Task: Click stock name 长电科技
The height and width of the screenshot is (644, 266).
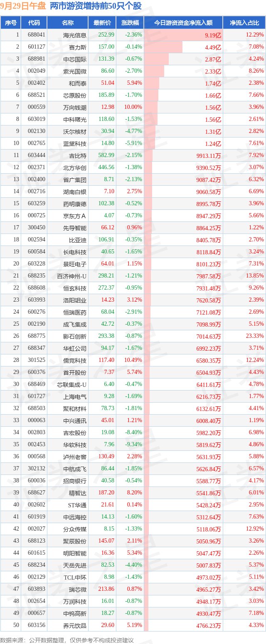Action: point(75,252)
